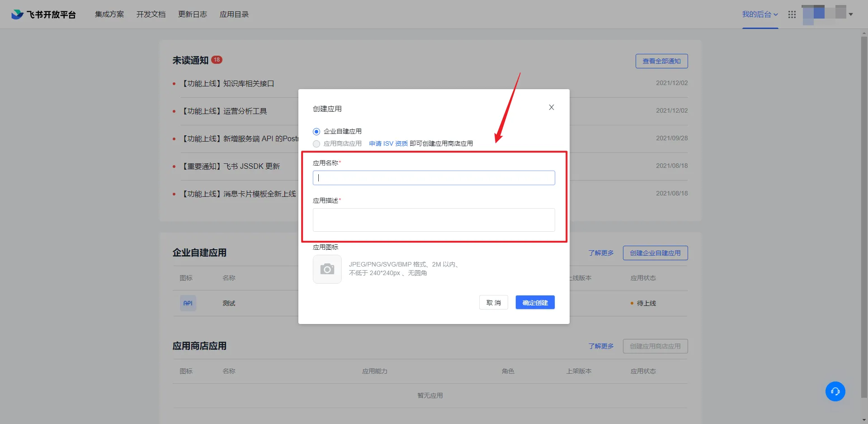
Task: Click the 取消 button in dialog
Action: [493, 303]
